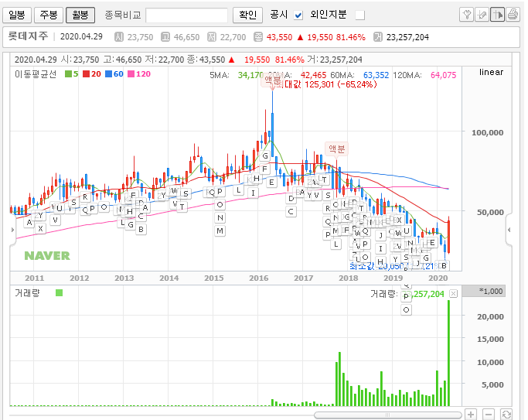Open marker O inside the volume panel
528x420 pixels.
[406, 310]
